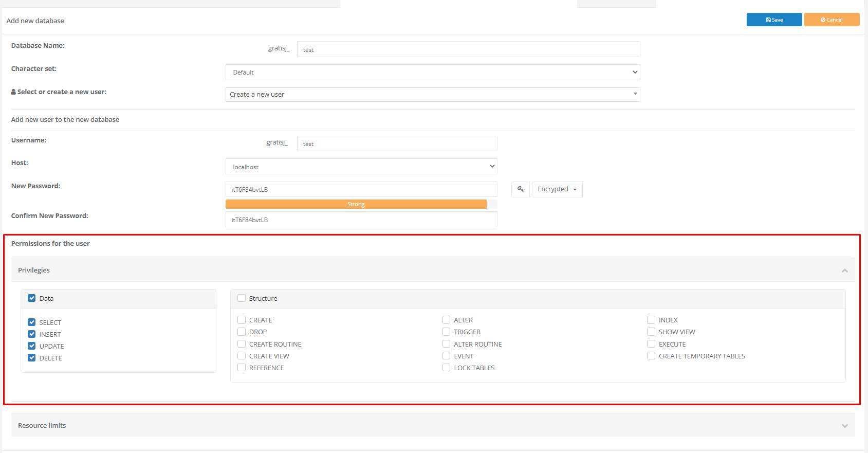Click the Database Name input field
The image size is (868, 453).
point(468,49)
